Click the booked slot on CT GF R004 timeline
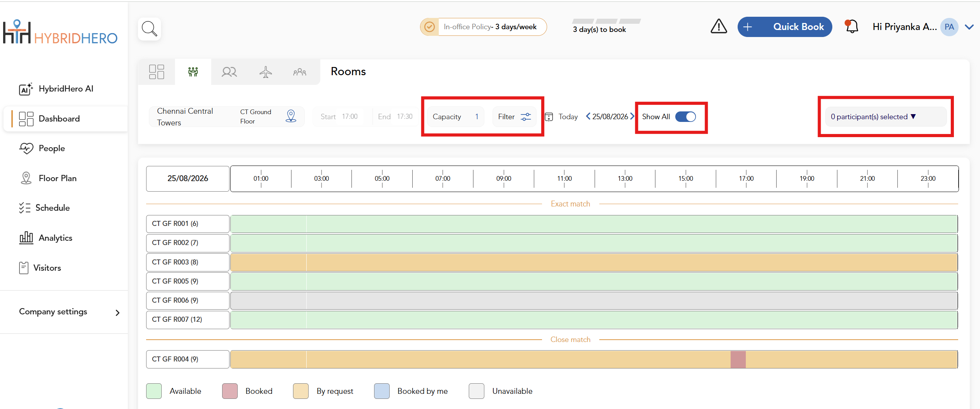The width and height of the screenshot is (980, 409). 738,360
